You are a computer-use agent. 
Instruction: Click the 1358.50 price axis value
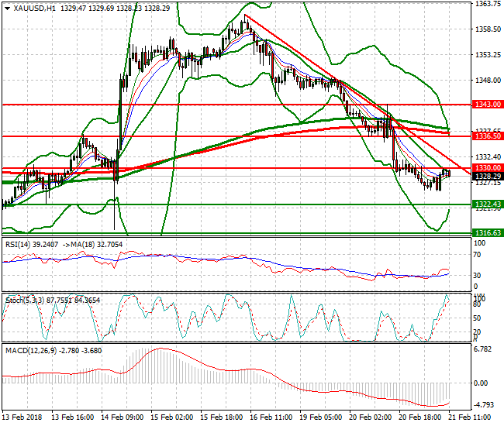tap(488, 29)
